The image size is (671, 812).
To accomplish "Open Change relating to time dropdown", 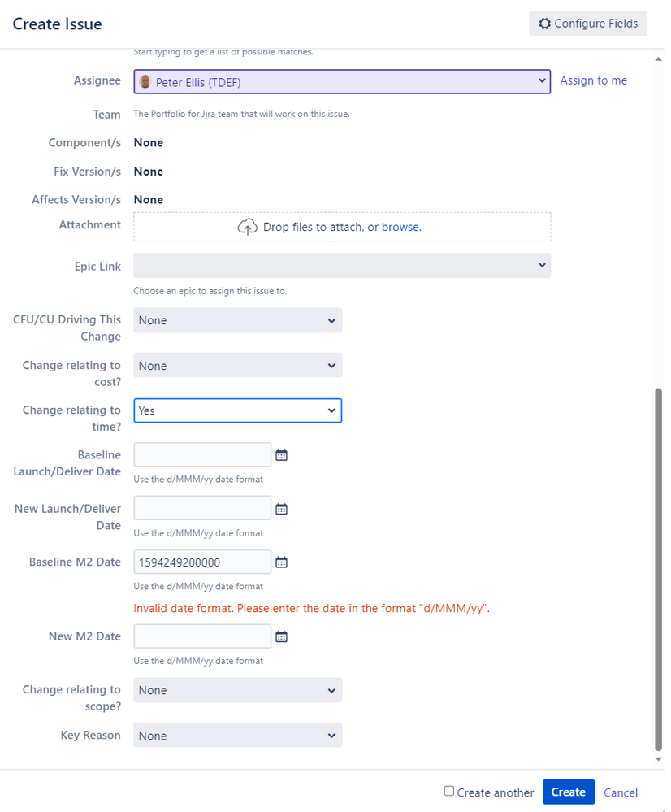I will [x=238, y=410].
